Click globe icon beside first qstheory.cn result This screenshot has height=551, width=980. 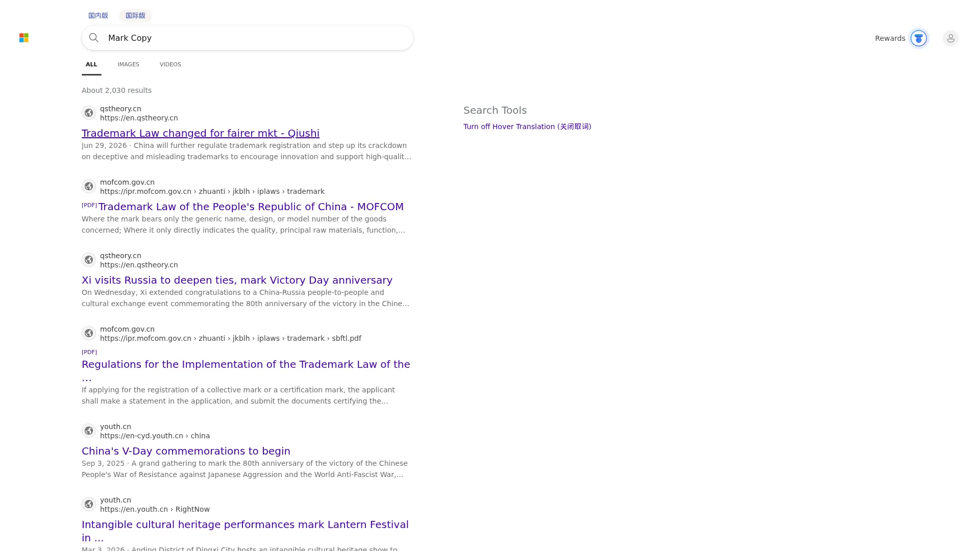point(89,113)
